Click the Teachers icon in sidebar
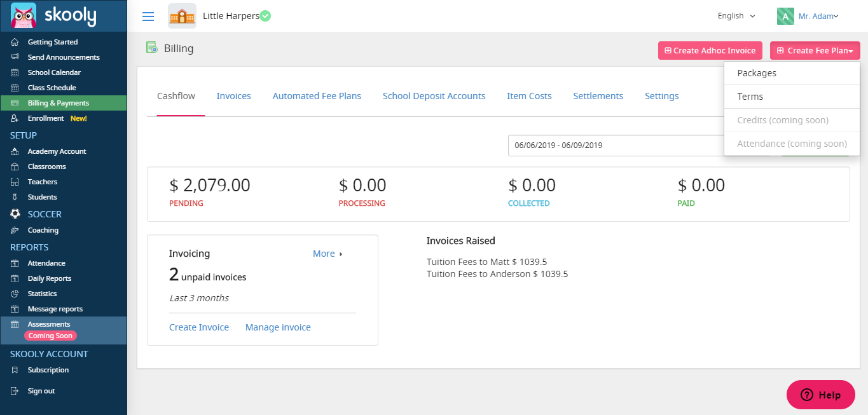 click(15, 182)
